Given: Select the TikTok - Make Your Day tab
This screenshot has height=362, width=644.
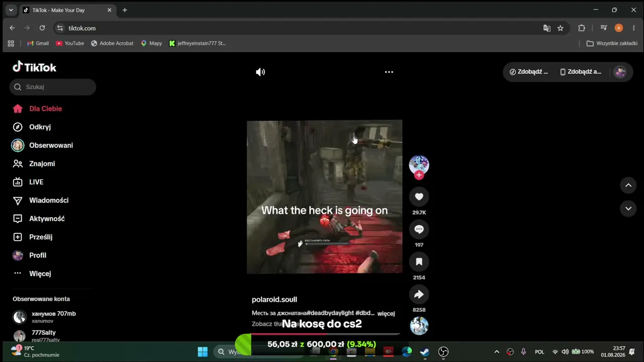Looking at the screenshot, I should click(67, 10).
